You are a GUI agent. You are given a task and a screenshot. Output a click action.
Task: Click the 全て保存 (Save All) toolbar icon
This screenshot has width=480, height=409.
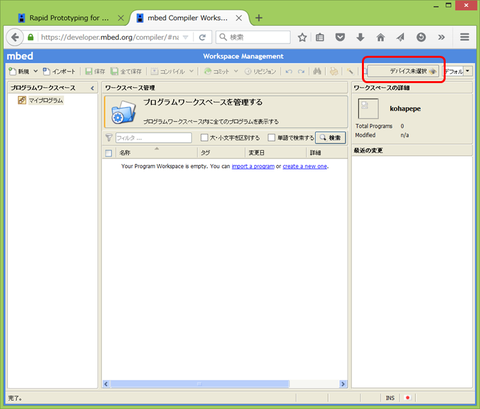(x=126, y=71)
